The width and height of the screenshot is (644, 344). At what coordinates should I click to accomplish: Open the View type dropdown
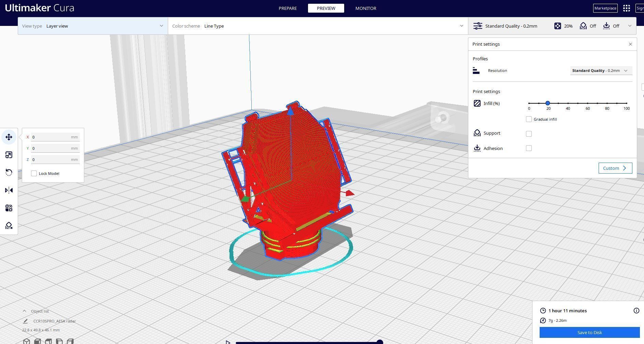click(93, 26)
